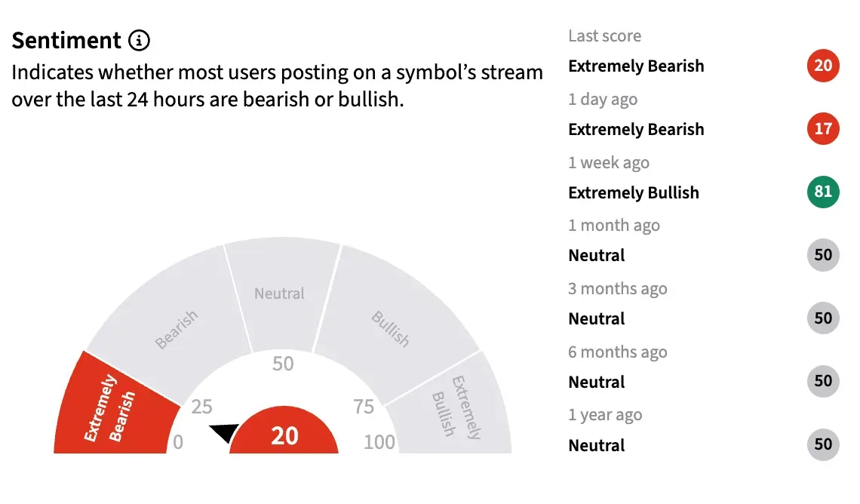860x504 pixels.
Task: Select the Extremely Bearish gauge segment
Action: (109, 407)
